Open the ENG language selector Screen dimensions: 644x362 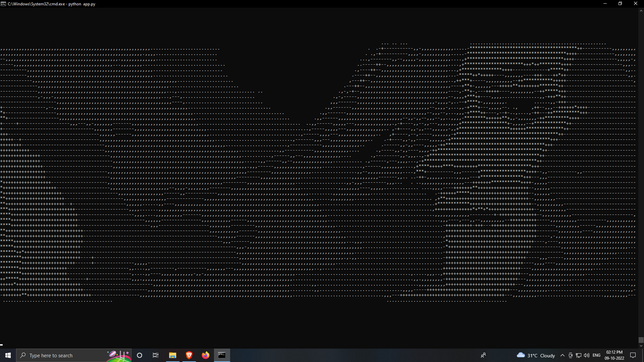[x=596, y=355]
